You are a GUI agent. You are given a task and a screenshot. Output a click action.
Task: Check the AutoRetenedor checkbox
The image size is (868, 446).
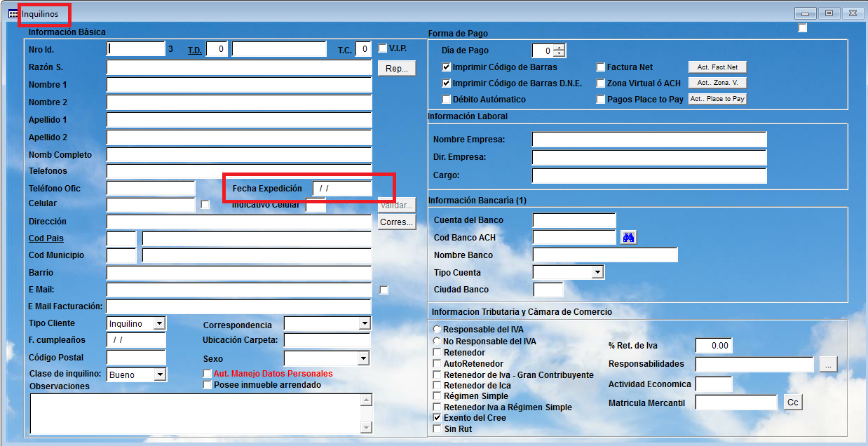click(x=438, y=364)
